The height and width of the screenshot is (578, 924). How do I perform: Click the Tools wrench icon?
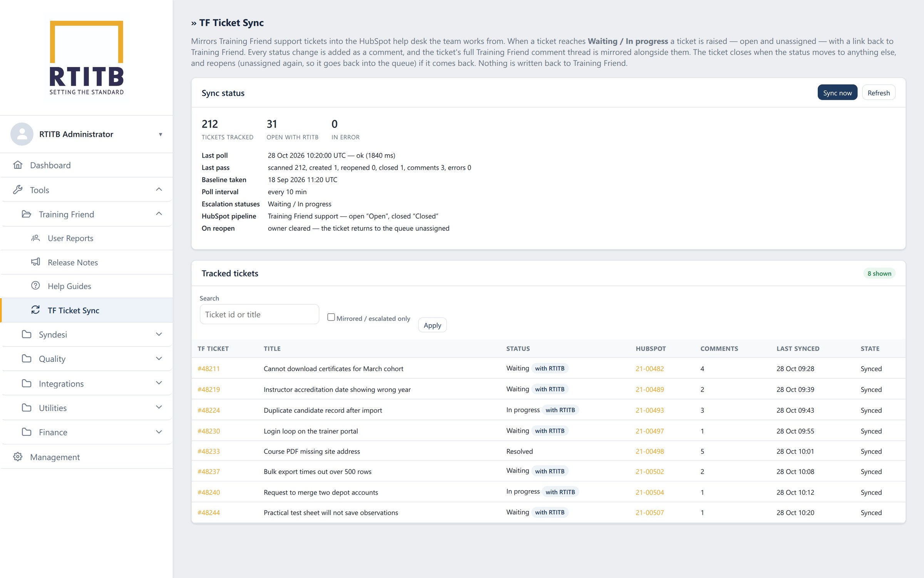[18, 190]
